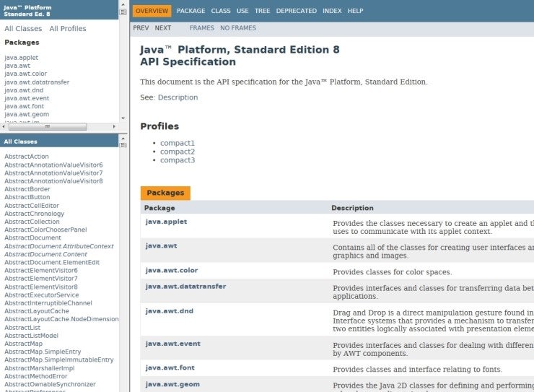Viewport: 534px width, 392px height.
Task: Select java.awt.event in sidebar package list
Action: point(27,98)
